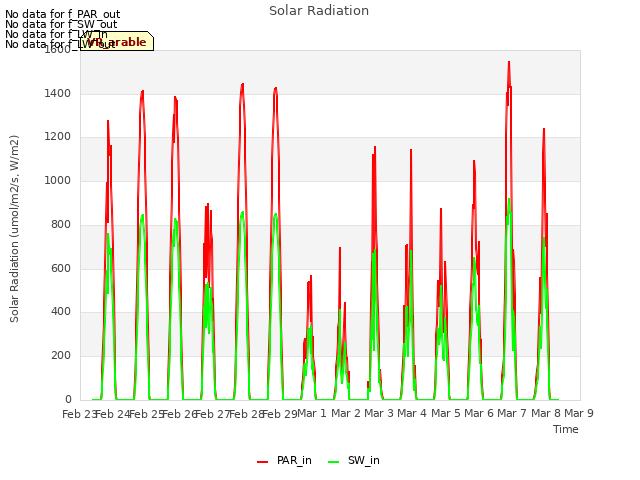640x480 pixels.
Task: Click the VR_arable annotation label
Action: click(117, 41)
